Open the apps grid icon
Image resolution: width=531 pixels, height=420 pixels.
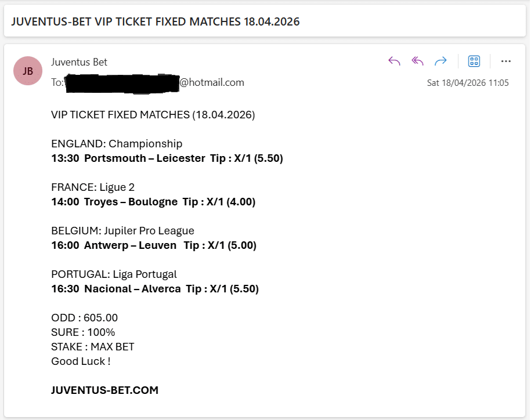474,61
